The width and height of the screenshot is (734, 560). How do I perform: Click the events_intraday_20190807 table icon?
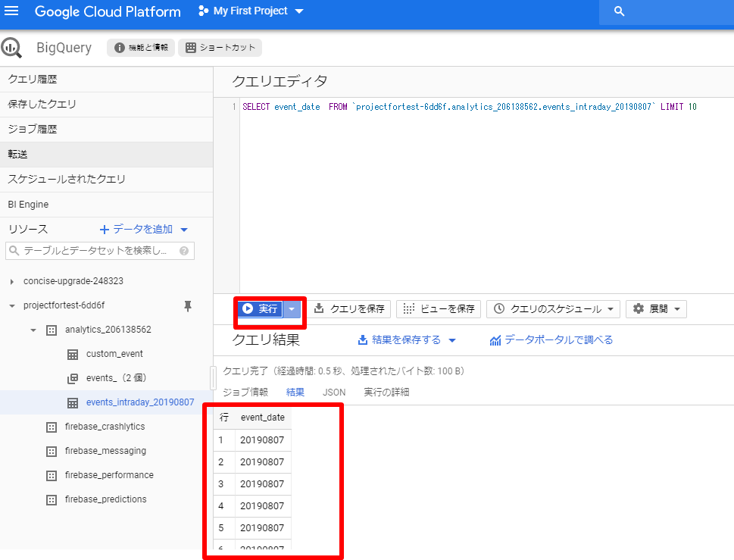[x=73, y=402]
